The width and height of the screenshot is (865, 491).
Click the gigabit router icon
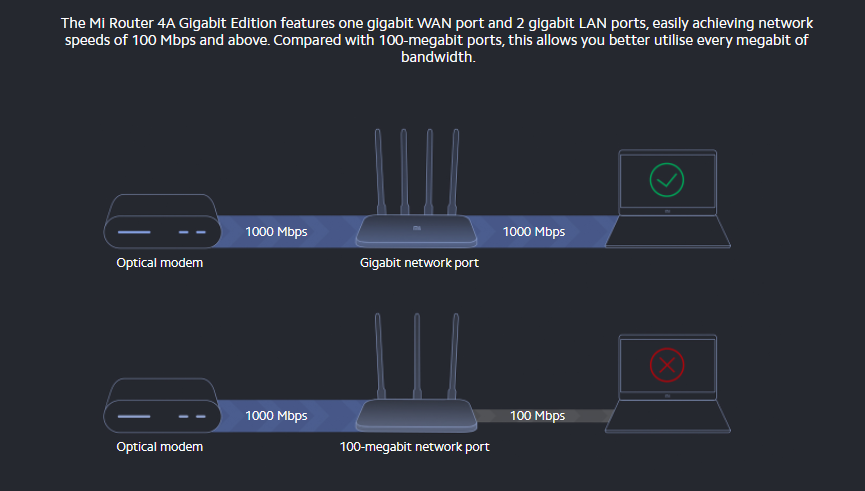pos(415,229)
